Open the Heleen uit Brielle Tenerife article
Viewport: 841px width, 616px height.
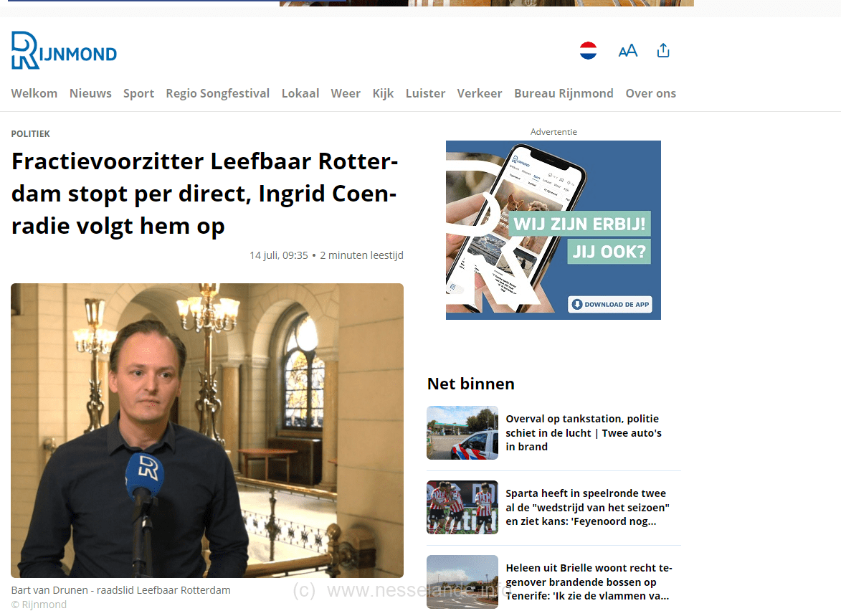point(589,582)
